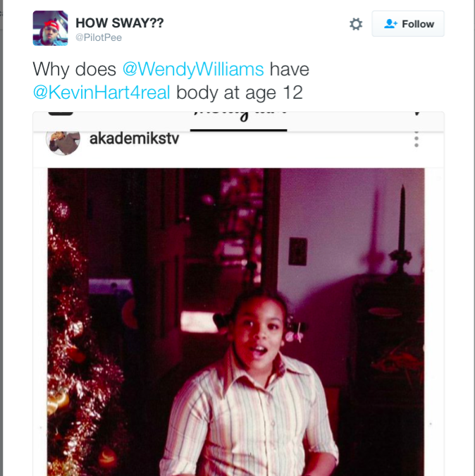Open the @WendyWilliams mention
This screenshot has width=475, height=476.
(x=193, y=69)
